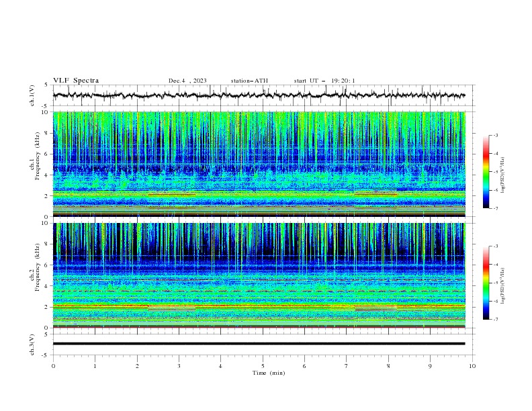532x411 pixels.
Task: Click time axis tick label "2"
Action: [x=137, y=366]
